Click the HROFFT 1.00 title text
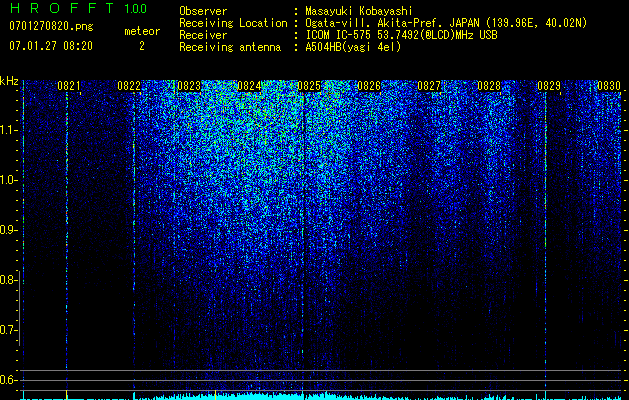This screenshot has width=629, height=400. (78, 8)
